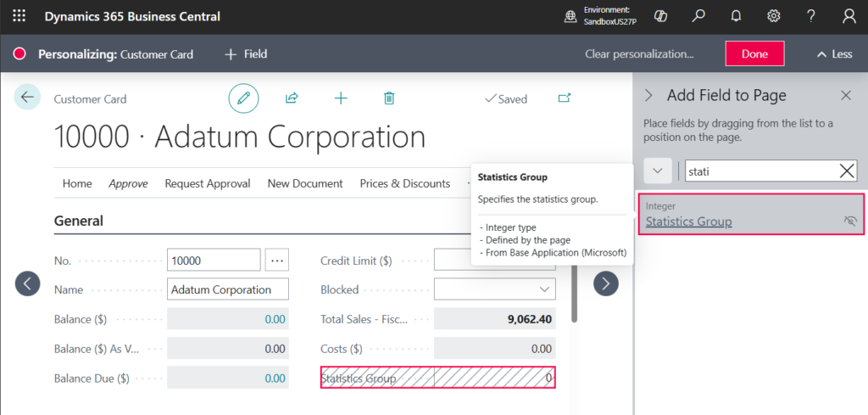
Task: Toggle visibility eye icon for Statistics Group
Action: (x=850, y=222)
